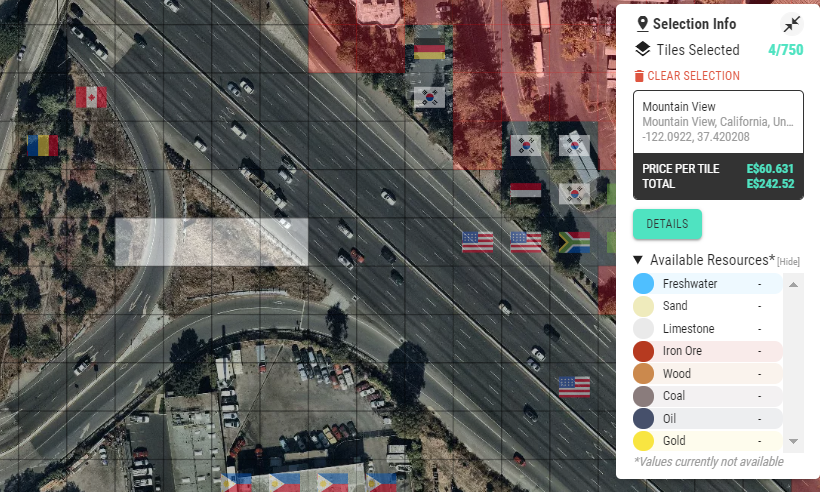Click the Mountain View location name
820x492 pixels.
678,107
